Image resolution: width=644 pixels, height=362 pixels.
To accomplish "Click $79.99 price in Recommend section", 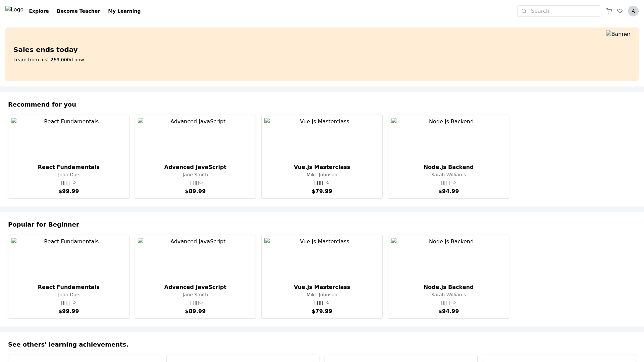I will tap(322, 191).
